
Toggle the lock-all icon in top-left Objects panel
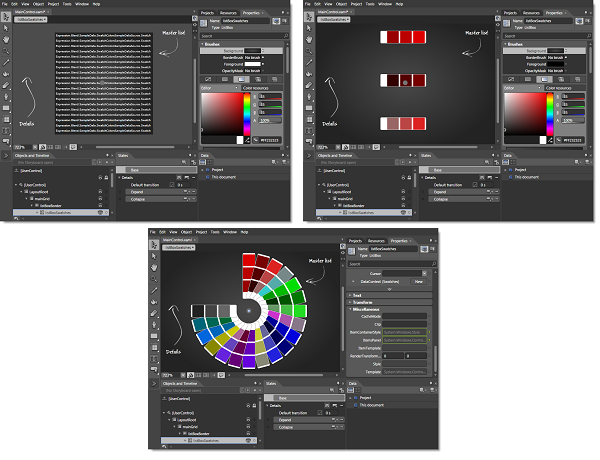(x=106, y=178)
